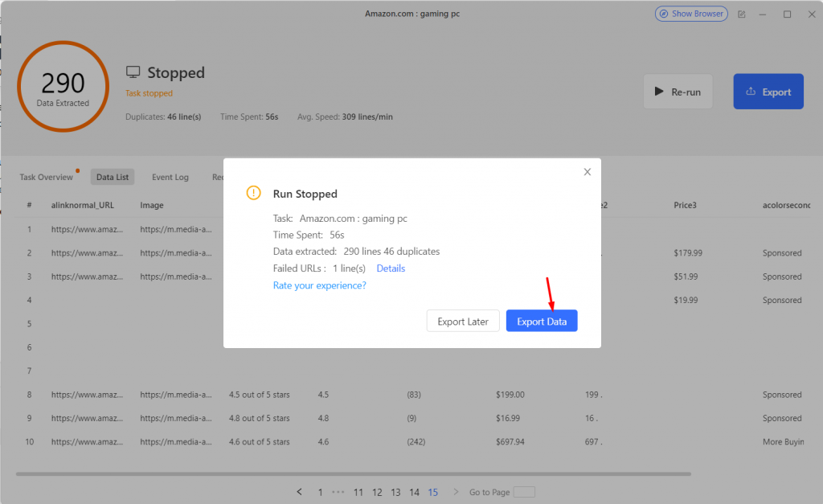Click the 4.5 out of 5 stars cell
This screenshot has width=823, height=504.
point(260,395)
